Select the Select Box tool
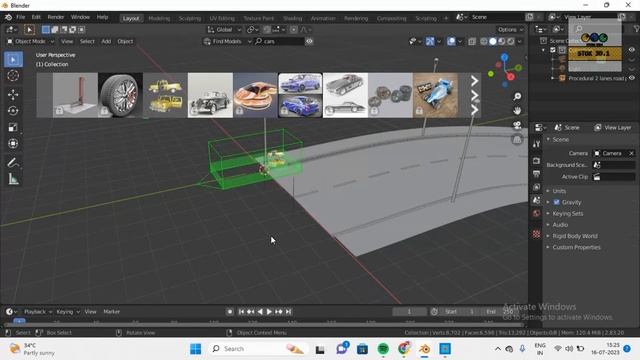The image size is (640, 360). point(13,60)
